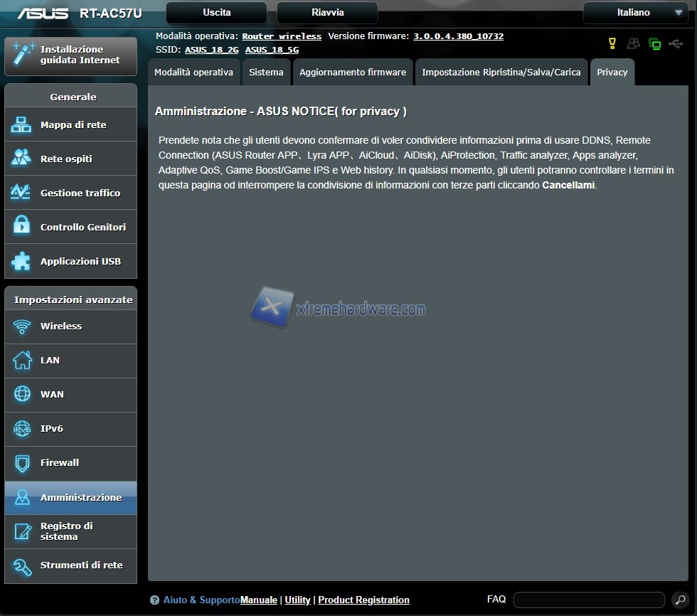Open the Sistema tab
697x616 pixels.
coord(266,72)
